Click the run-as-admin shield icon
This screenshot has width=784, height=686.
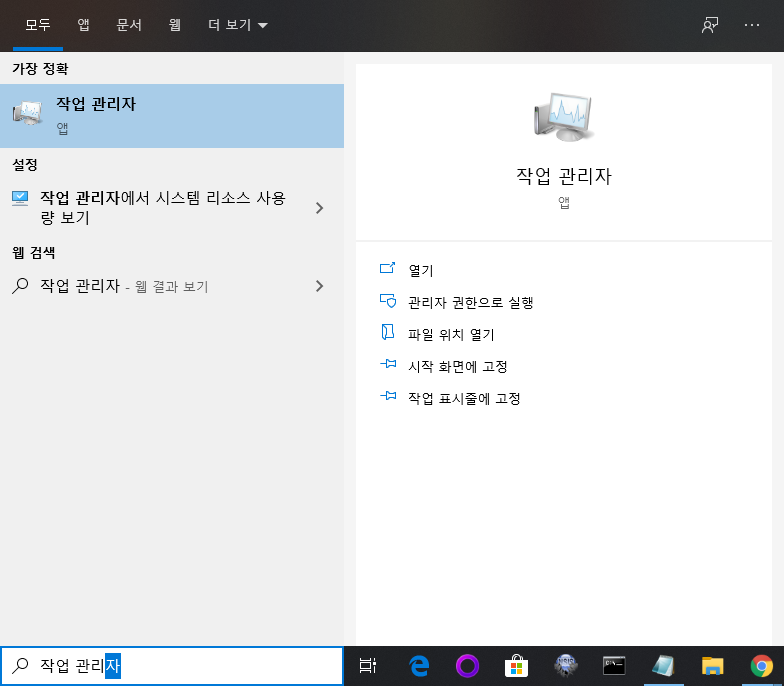point(388,300)
